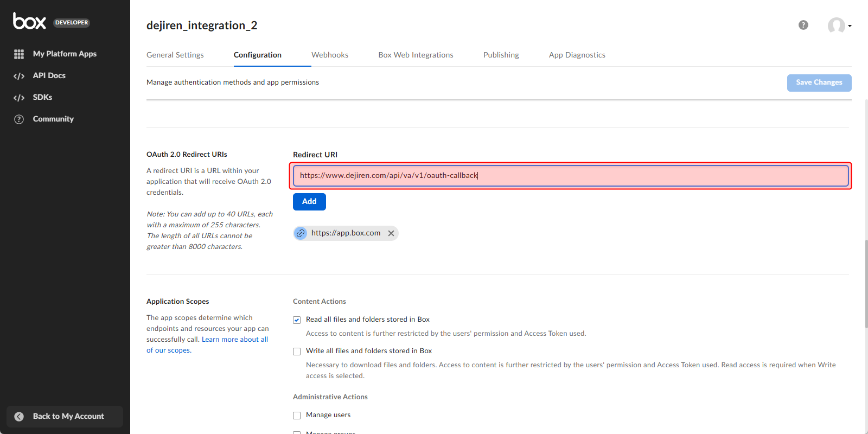Click the Redirect URI field label
The image size is (868, 434).
pyautogui.click(x=315, y=155)
